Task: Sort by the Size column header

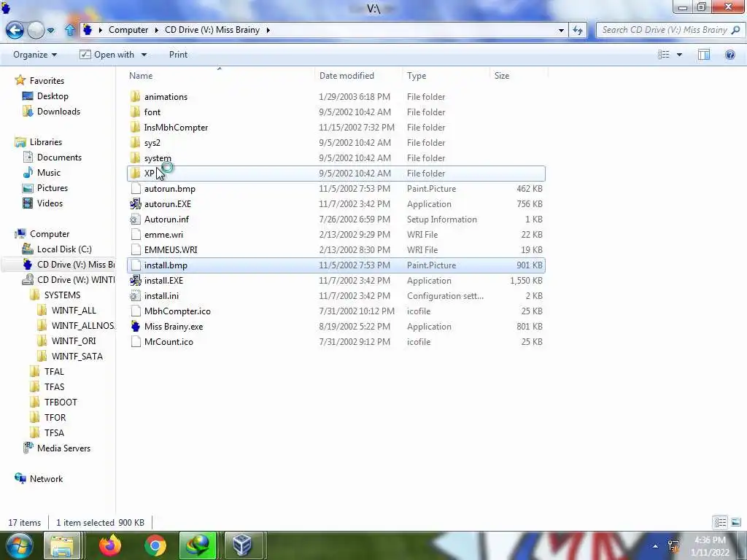Action: [519, 76]
